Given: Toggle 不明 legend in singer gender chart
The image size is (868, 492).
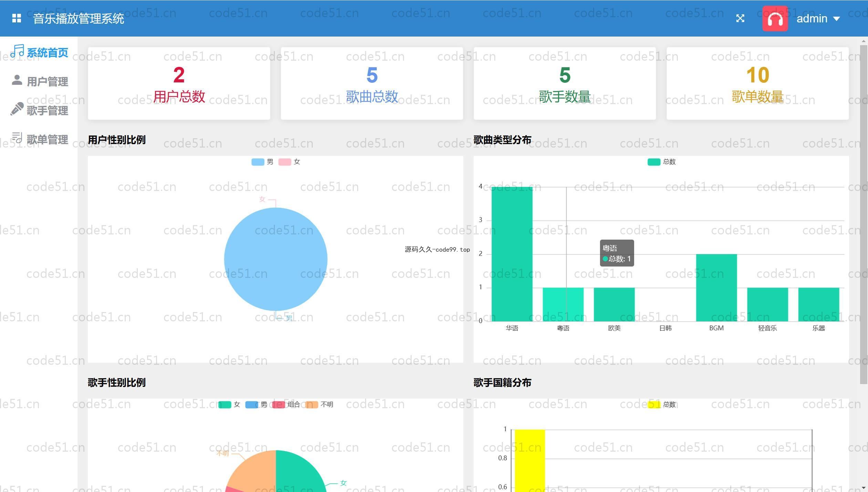Looking at the screenshot, I should (319, 404).
